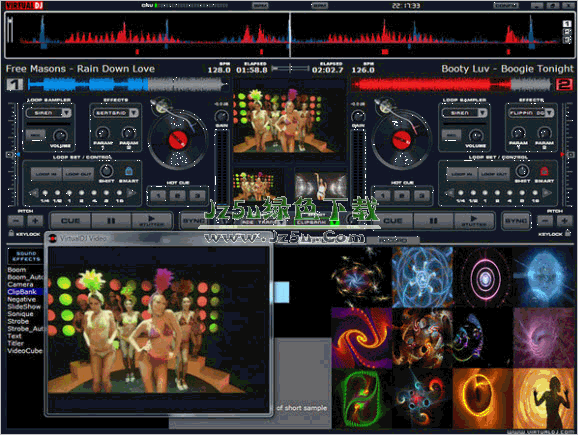Click the right deck SYNC button

[x=516, y=221]
